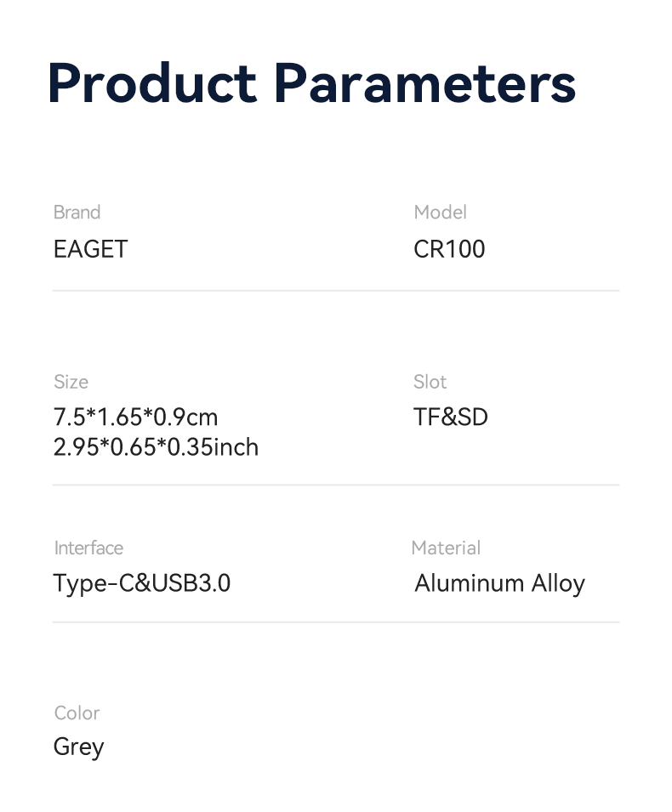This screenshot has height=812, width=672.
Task: Click the Model label
Action: [440, 213]
